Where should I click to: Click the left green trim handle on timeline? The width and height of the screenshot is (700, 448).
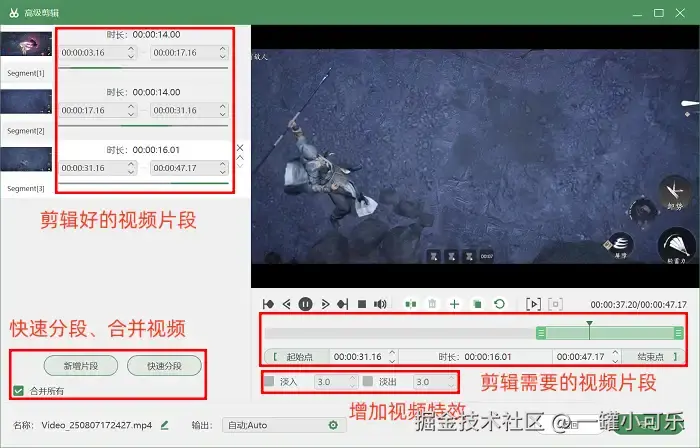(541, 333)
